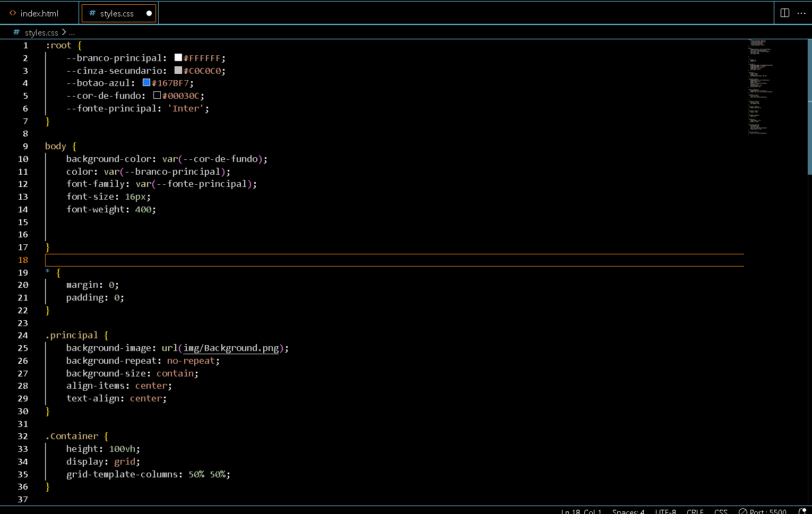Click line number 32 in gutter
Image resolution: width=812 pixels, height=514 pixels.
pyautogui.click(x=23, y=436)
